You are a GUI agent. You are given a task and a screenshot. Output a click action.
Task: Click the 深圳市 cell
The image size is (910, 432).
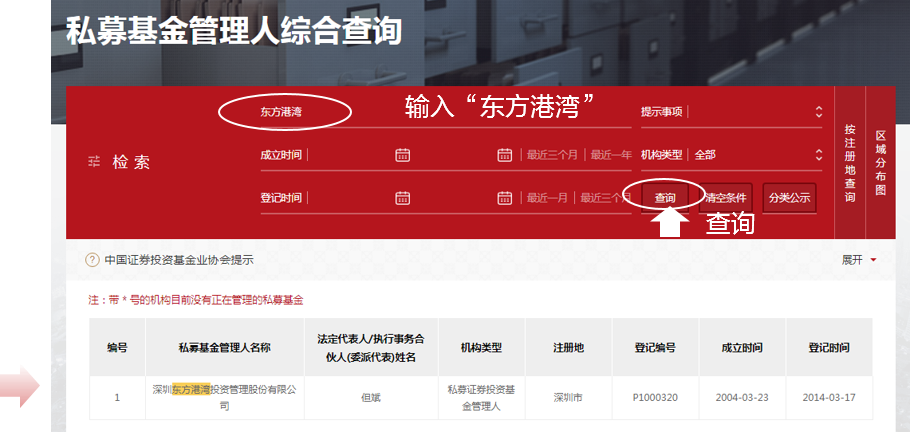click(569, 398)
